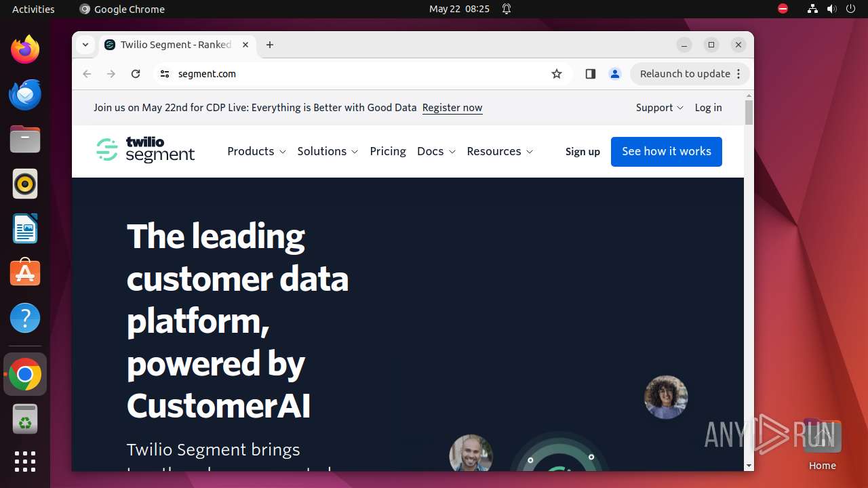Open the Help icon in dock
868x488 pixels.
[25, 318]
